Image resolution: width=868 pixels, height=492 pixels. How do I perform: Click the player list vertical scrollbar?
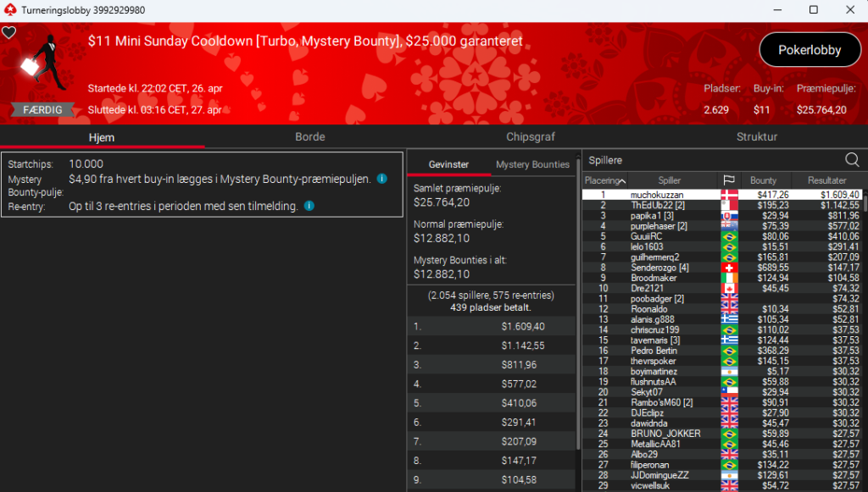[864, 339]
